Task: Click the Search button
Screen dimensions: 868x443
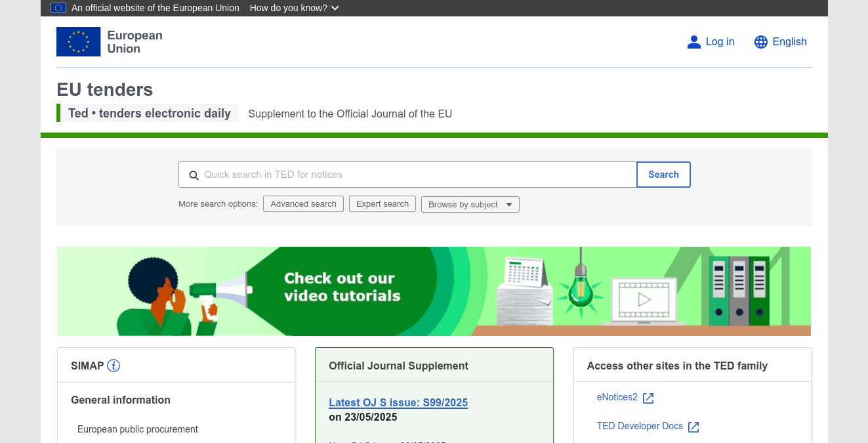Action: click(663, 175)
